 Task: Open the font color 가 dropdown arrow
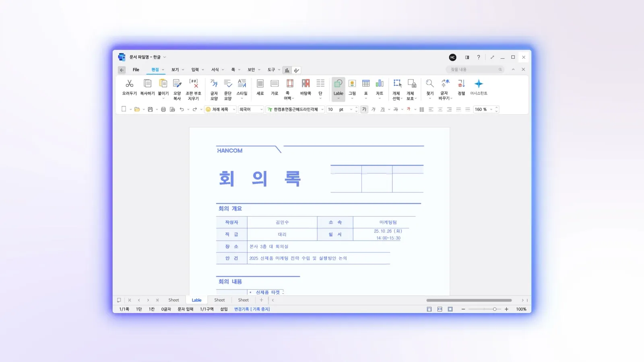tap(415, 109)
